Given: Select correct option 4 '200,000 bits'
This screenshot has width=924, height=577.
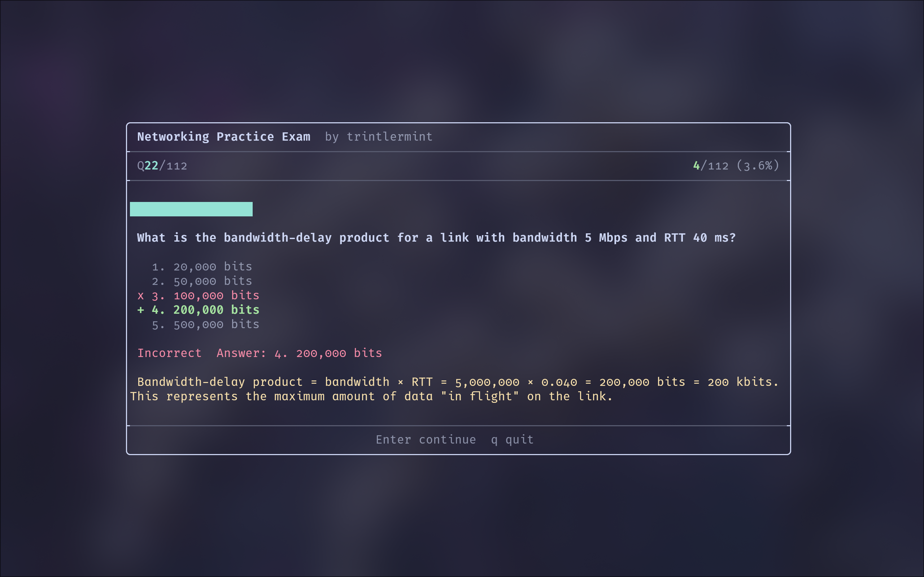Looking at the screenshot, I should [216, 310].
